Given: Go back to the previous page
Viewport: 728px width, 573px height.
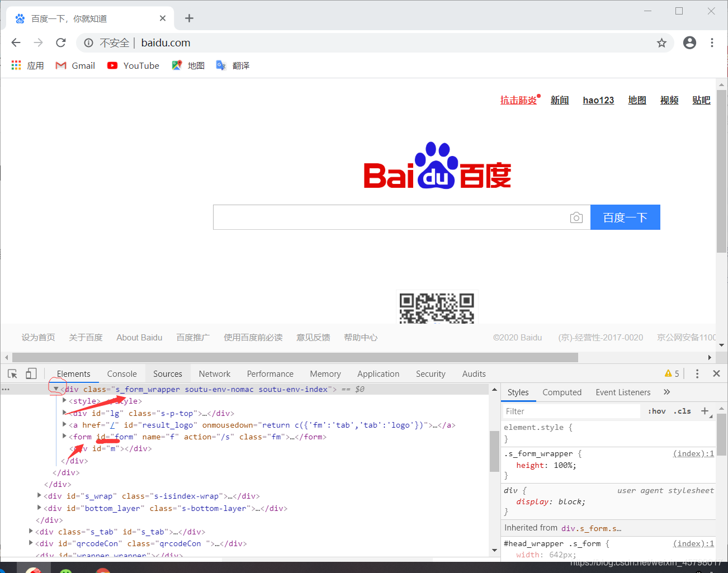Looking at the screenshot, I should [x=16, y=42].
